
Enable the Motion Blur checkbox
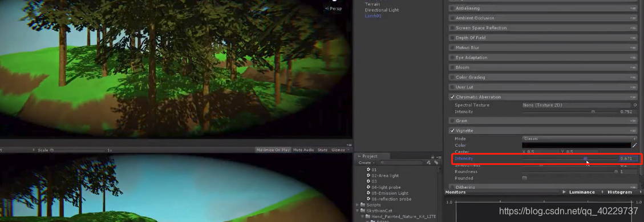pos(452,48)
